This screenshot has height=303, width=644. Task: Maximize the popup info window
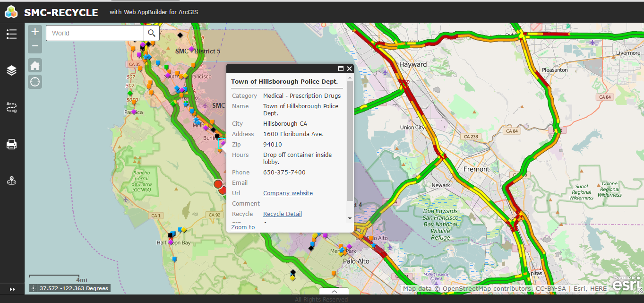[341, 69]
